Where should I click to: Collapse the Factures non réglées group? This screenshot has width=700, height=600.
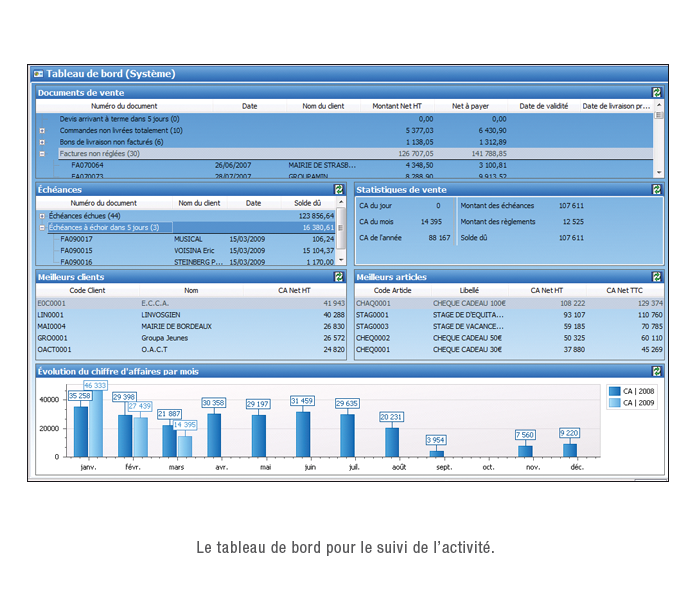42,154
